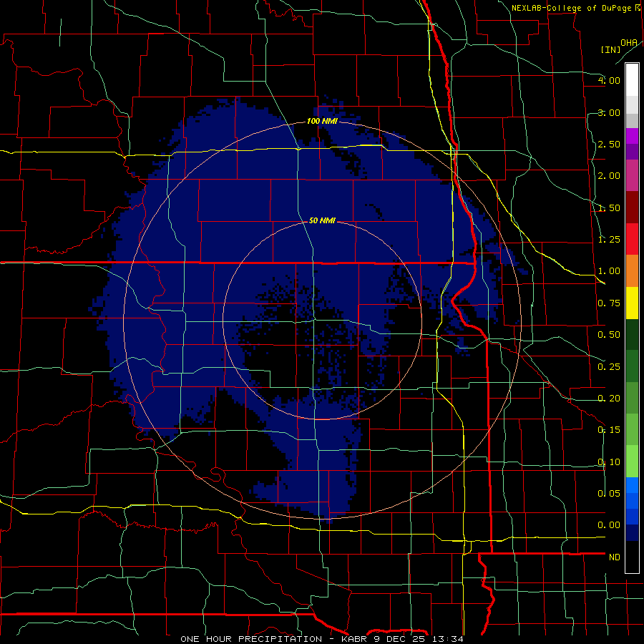The height and width of the screenshot is (644, 644).
Task: Select the dark red legend swatch
Action: tap(632, 208)
